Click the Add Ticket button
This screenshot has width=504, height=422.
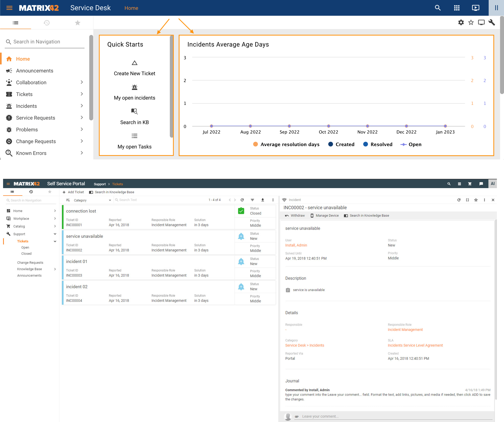tap(73, 192)
